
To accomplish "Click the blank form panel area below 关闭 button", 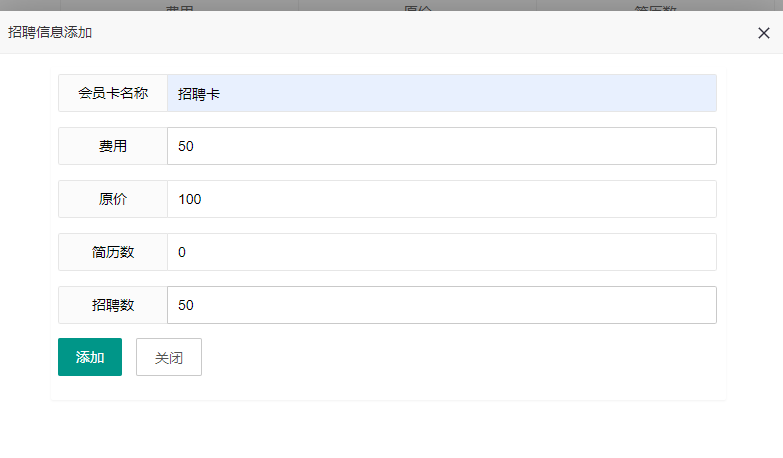I will 388,388.
